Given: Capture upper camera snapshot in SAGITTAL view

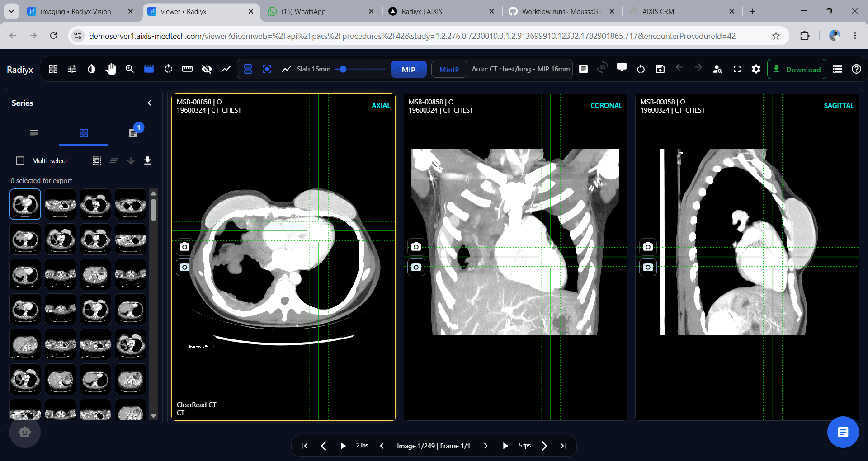Looking at the screenshot, I should pyautogui.click(x=648, y=247).
